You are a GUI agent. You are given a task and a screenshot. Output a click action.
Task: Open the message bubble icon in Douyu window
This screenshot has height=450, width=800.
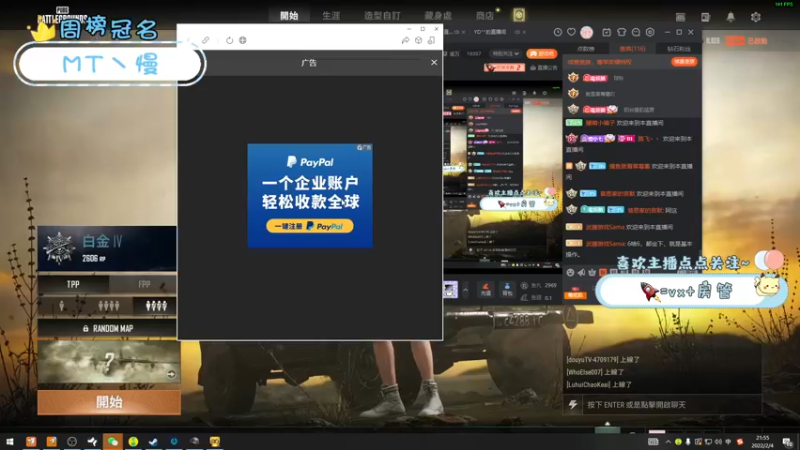pos(636,32)
